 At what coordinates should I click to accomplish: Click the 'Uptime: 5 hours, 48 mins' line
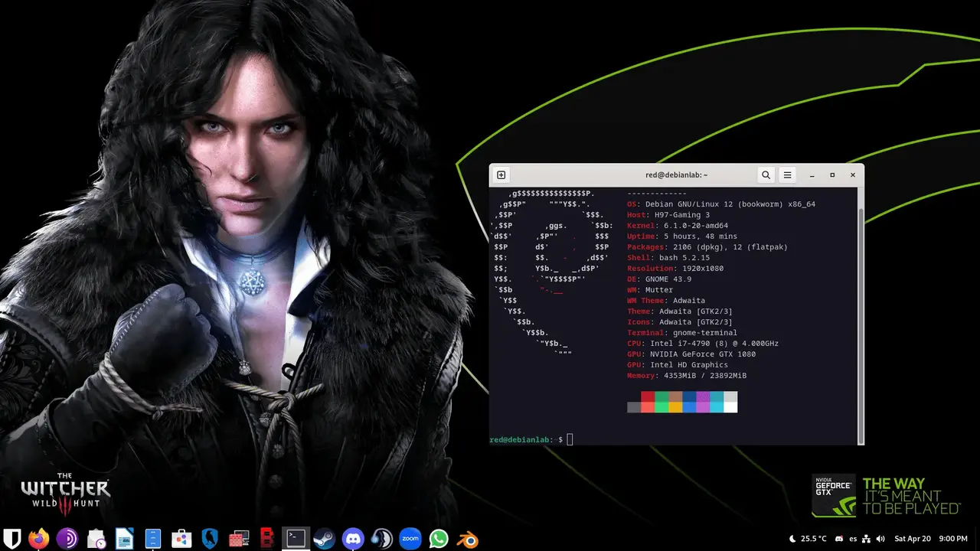click(682, 236)
